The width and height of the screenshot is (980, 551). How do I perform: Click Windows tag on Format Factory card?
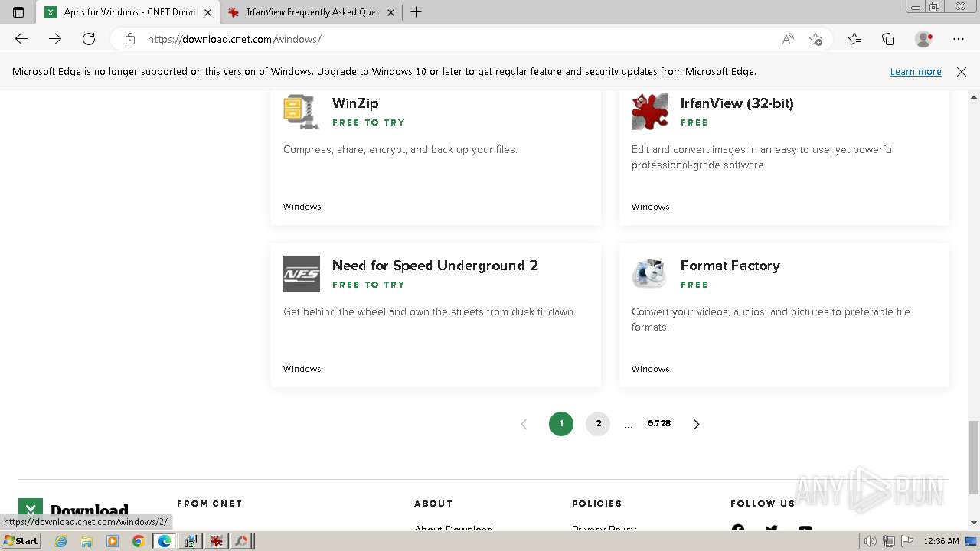coord(651,369)
